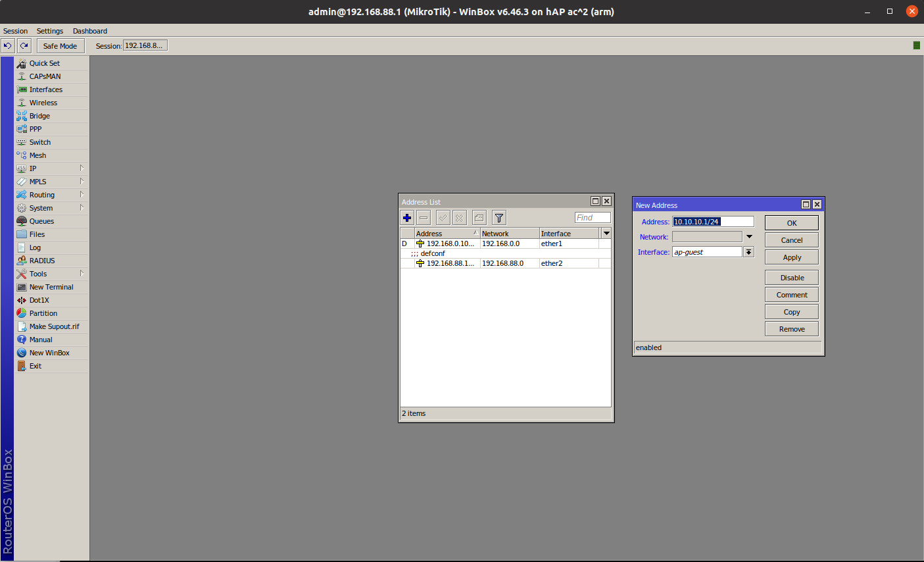Open Interfaces in sidebar
Viewport: 924px width, 562px height.
51,89
